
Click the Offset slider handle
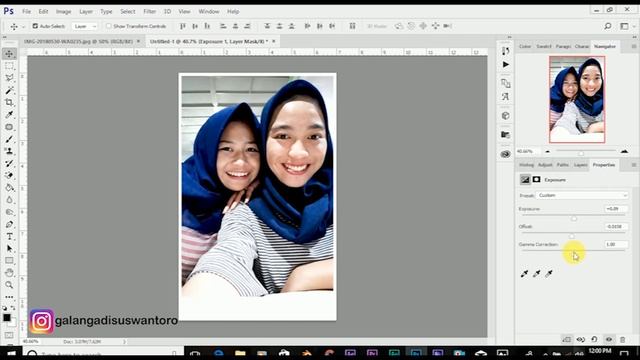[571, 236]
